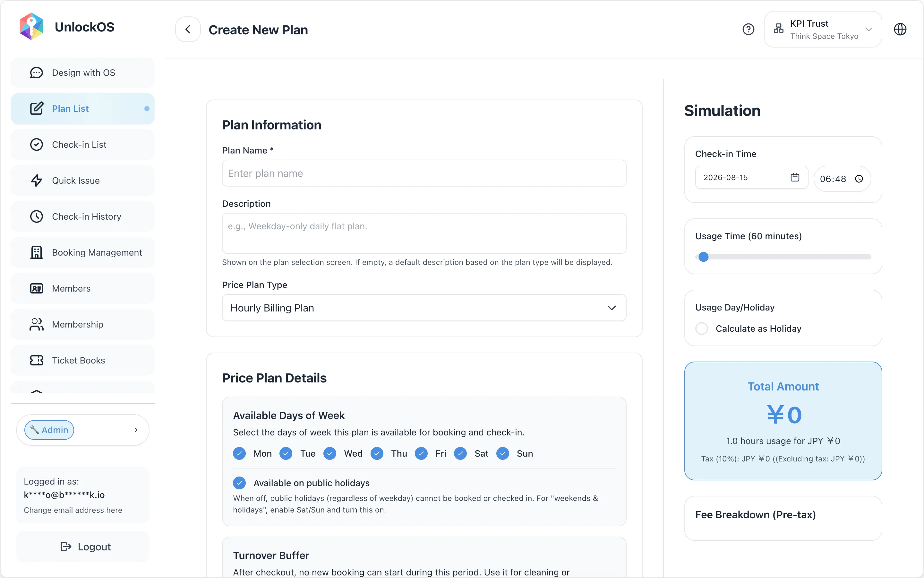This screenshot has height=578, width=924.
Task: Adjust the Usage Time slider handle
Action: pos(703,257)
